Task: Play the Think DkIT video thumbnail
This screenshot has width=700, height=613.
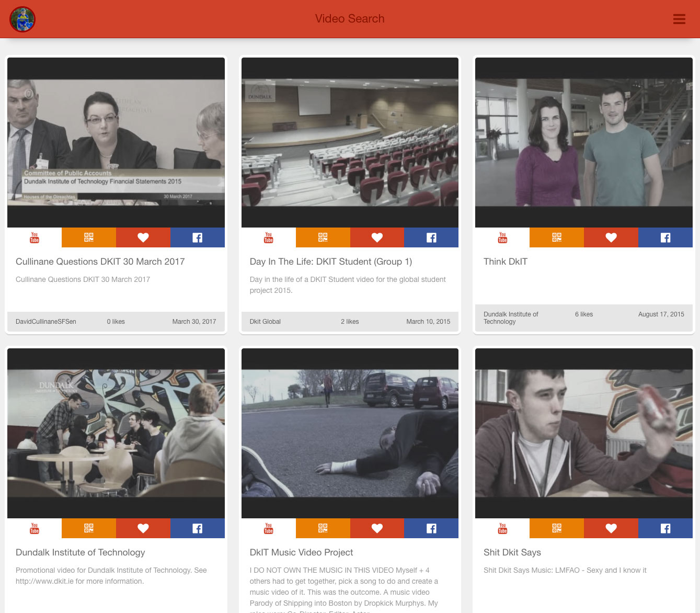Action: pos(584,142)
